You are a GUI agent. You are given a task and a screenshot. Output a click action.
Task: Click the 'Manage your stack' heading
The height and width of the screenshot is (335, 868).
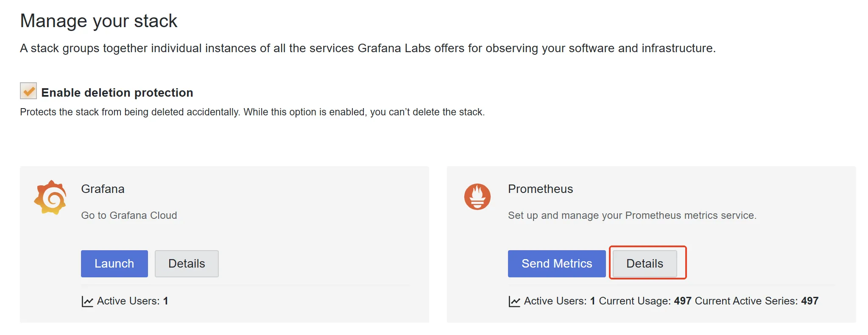[x=99, y=21]
